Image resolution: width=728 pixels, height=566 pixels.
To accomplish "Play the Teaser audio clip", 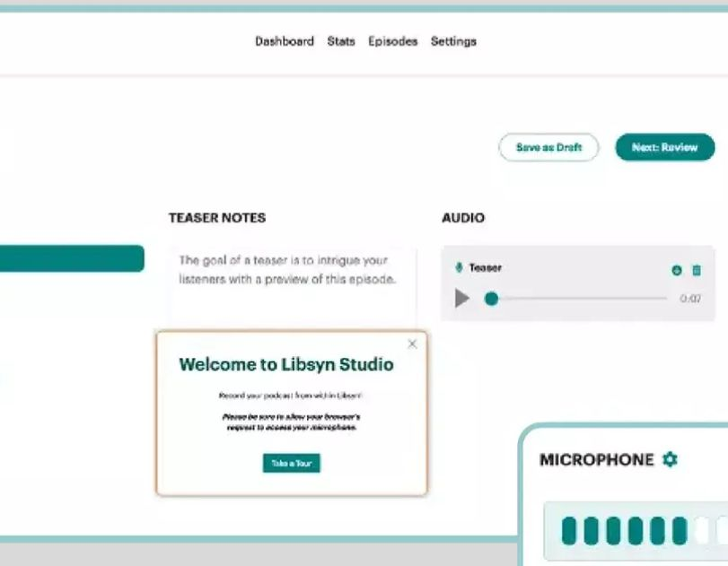I will [x=461, y=299].
